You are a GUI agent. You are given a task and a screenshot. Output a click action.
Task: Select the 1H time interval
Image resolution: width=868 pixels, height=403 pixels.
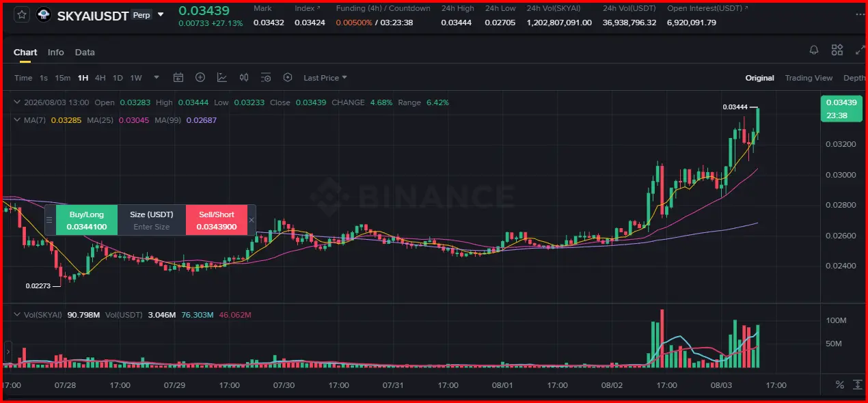click(83, 78)
